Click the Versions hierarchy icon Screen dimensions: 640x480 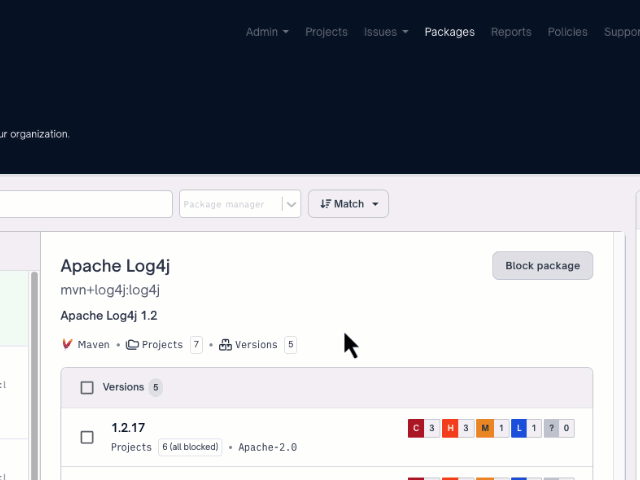[x=225, y=344]
